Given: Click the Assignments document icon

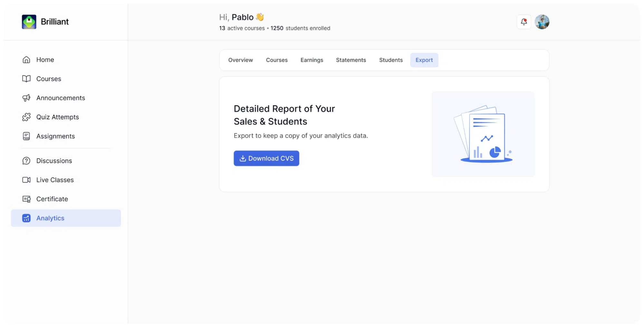Looking at the screenshot, I should tap(26, 136).
